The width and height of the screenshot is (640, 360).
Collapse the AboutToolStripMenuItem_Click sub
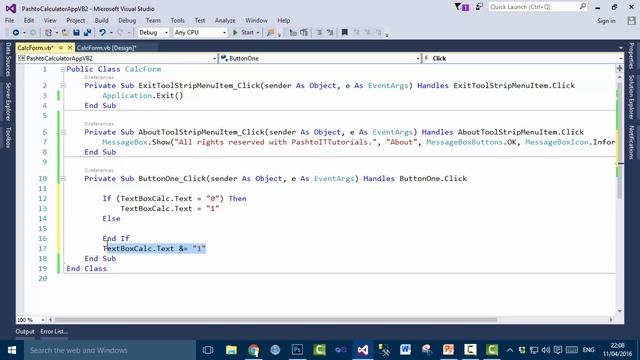click(x=63, y=132)
